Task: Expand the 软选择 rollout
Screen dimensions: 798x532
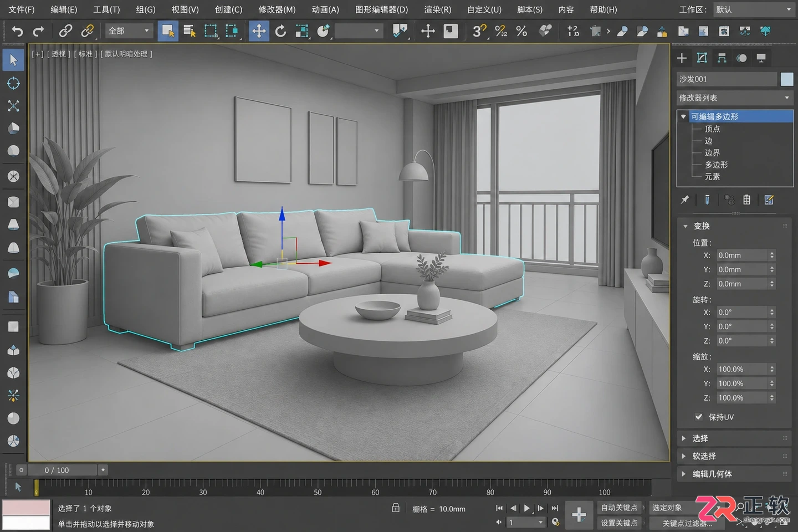Action: pyautogui.click(x=735, y=456)
